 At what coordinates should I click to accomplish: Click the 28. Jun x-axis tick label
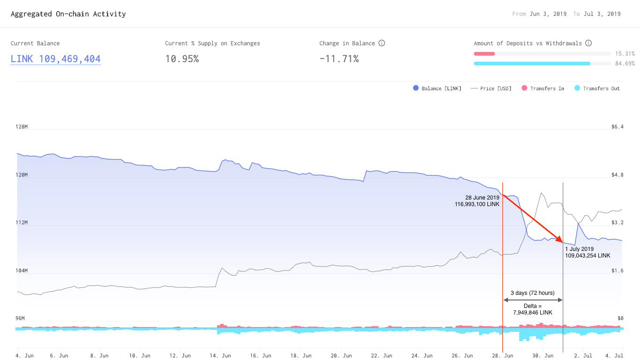click(x=502, y=356)
